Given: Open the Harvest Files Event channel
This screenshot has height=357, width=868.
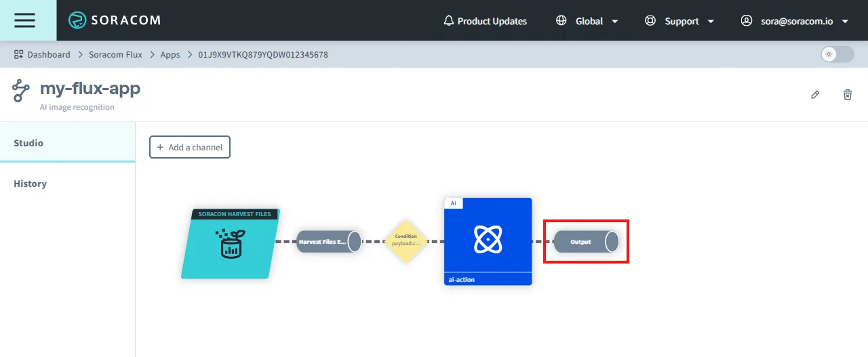Looking at the screenshot, I should coord(330,241).
